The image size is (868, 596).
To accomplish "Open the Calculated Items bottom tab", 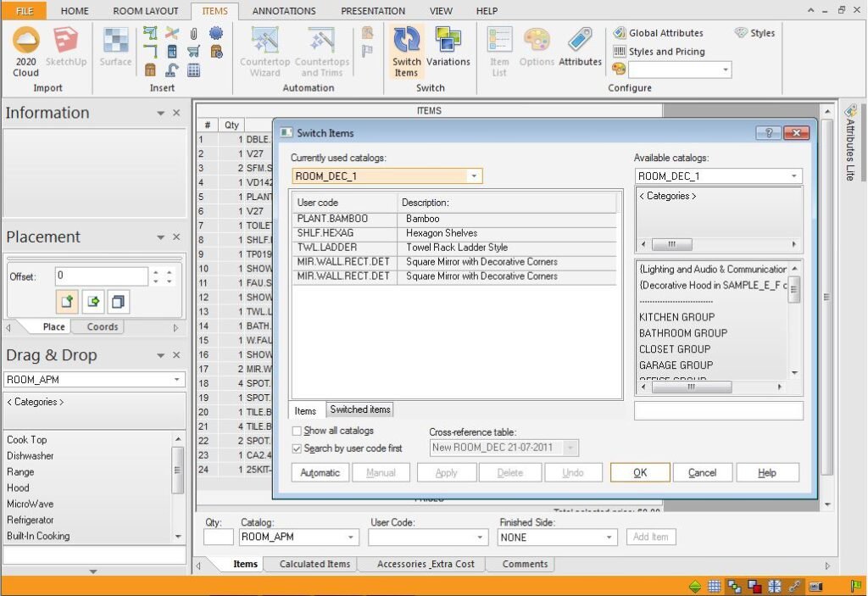I will tap(314, 564).
